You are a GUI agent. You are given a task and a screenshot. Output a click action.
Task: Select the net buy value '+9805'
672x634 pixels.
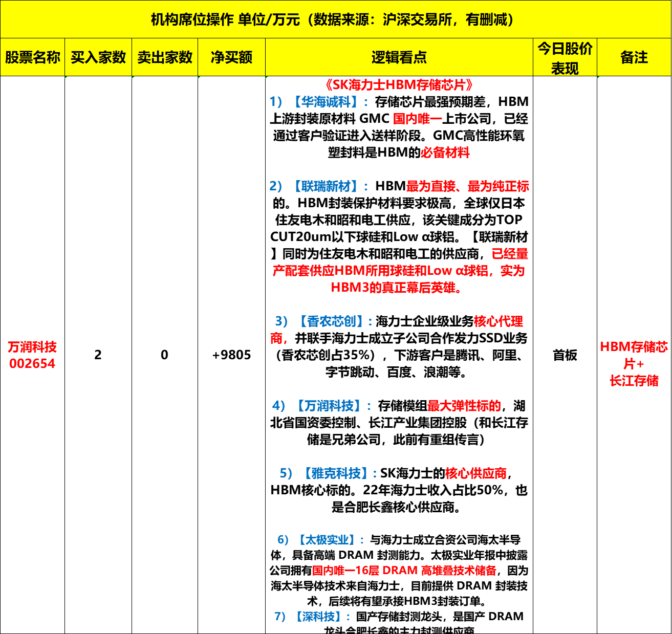tap(232, 355)
